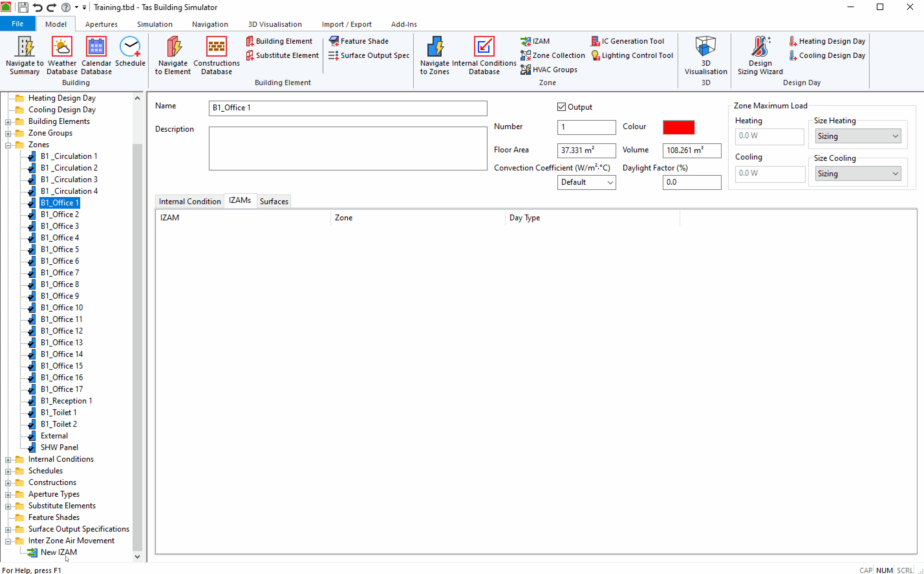Open the Help question-mark icon
The height and width of the screenshot is (574, 924).
click(66, 7)
